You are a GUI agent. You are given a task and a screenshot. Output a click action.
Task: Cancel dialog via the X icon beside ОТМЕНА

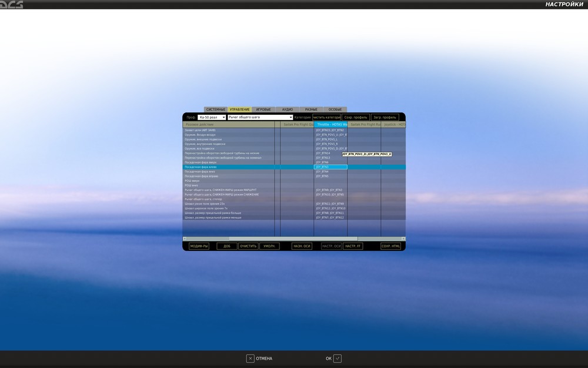252,358
